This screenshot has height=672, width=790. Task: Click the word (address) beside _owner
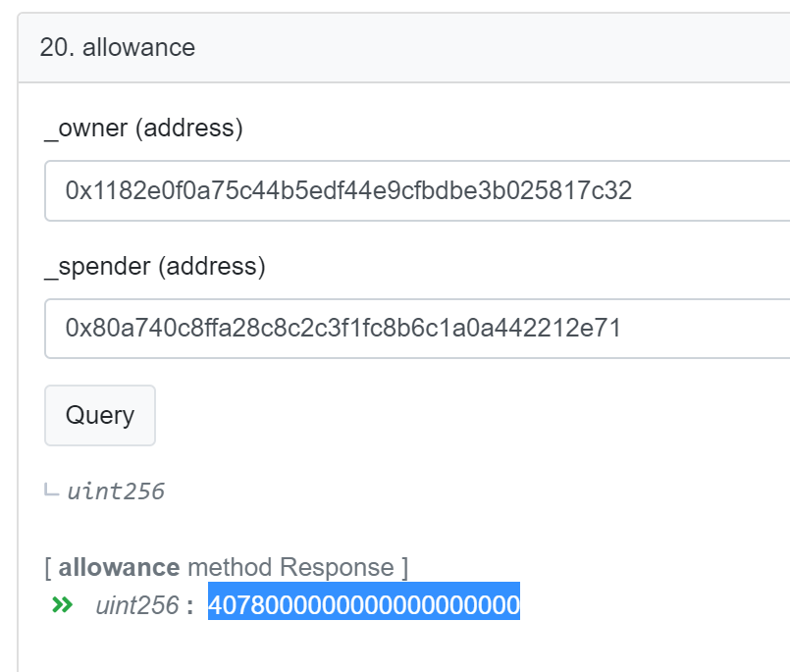(x=189, y=128)
